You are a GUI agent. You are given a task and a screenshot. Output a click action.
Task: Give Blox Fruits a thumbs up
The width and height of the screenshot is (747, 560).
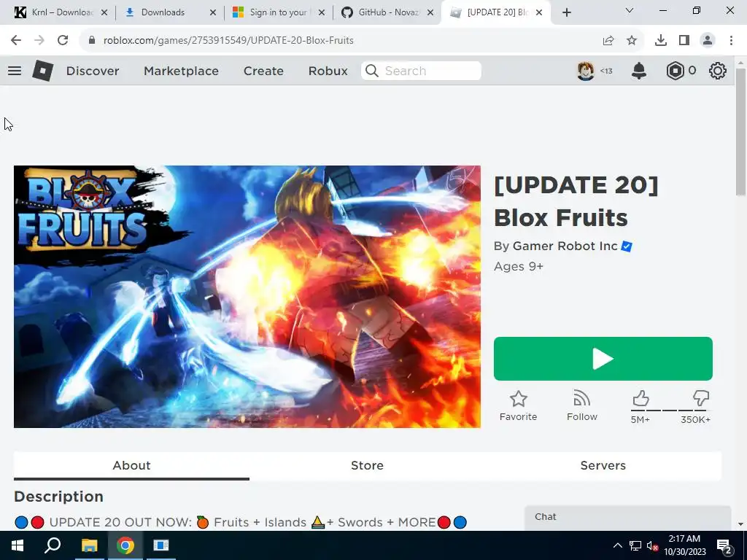640,398
